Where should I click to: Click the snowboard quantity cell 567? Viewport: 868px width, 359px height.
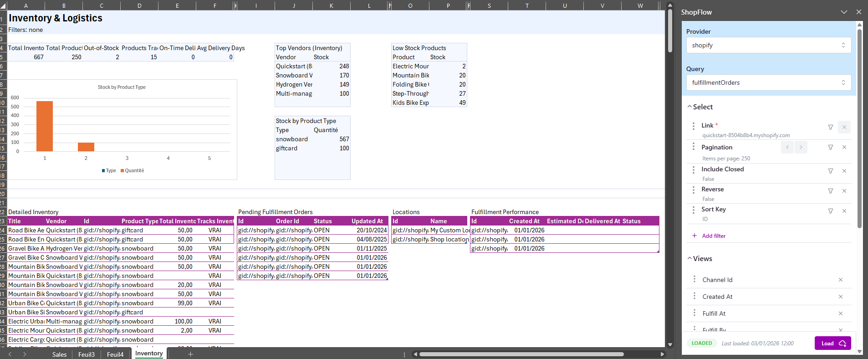332,139
